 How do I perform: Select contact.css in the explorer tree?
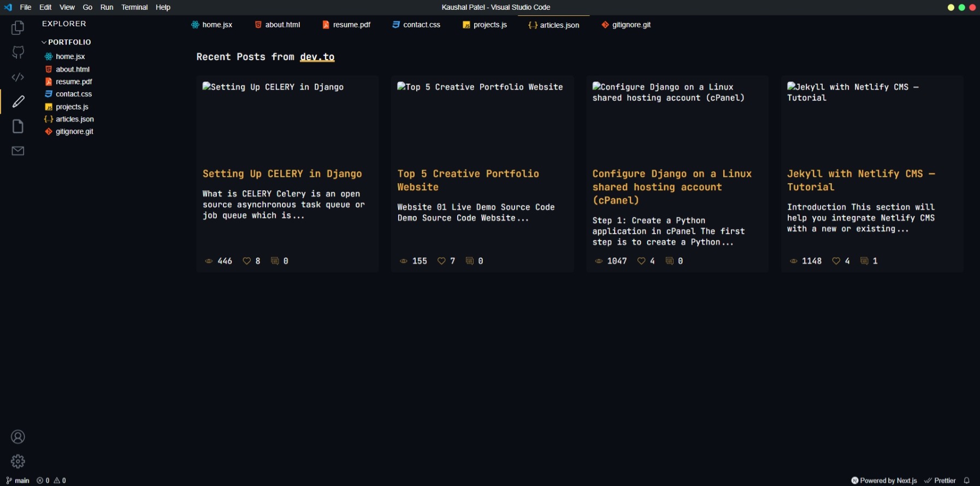coord(74,94)
